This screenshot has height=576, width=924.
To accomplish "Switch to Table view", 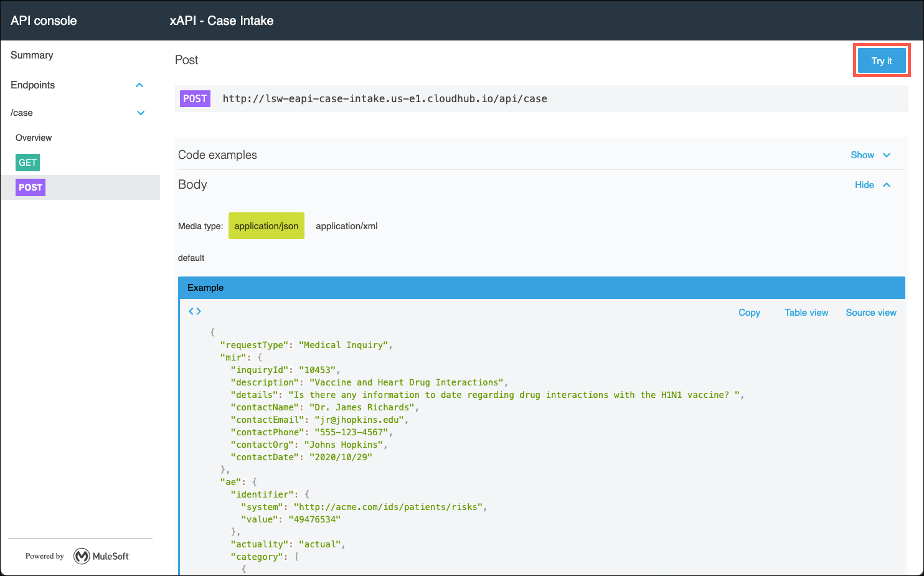I will pos(806,313).
